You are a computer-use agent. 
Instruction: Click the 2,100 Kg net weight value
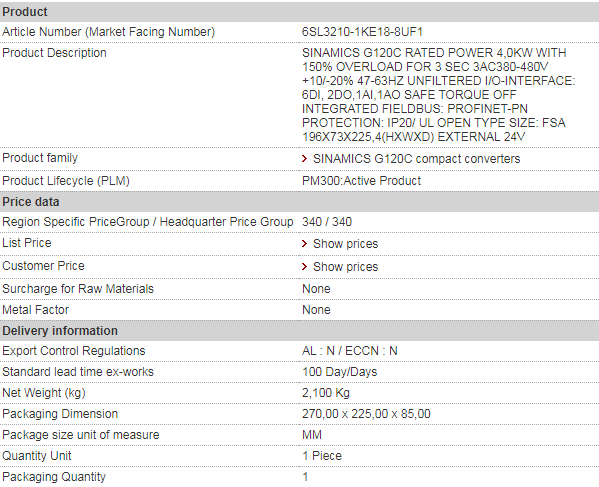[326, 393]
